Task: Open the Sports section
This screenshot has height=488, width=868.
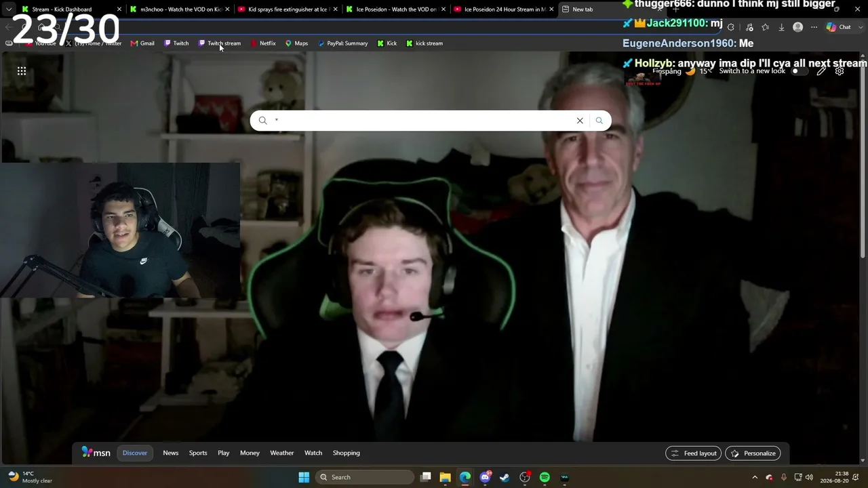Action: (x=198, y=453)
